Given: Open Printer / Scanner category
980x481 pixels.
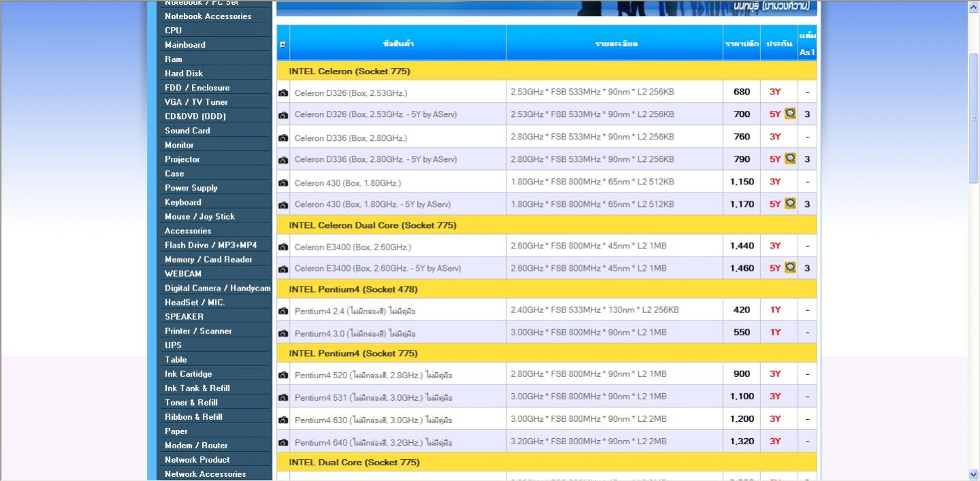Looking at the screenshot, I should click(x=198, y=331).
